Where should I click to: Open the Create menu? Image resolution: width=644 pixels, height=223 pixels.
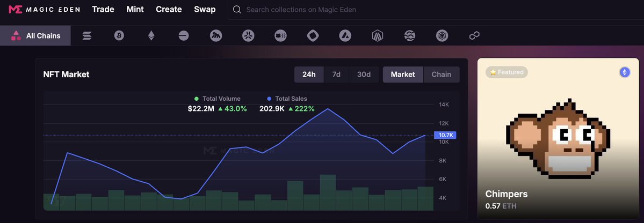point(169,10)
